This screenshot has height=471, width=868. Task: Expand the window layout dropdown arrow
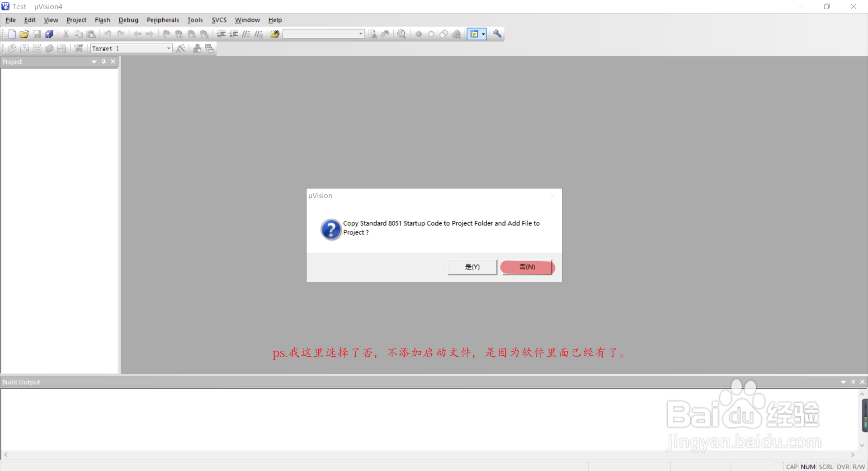pos(483,34)
